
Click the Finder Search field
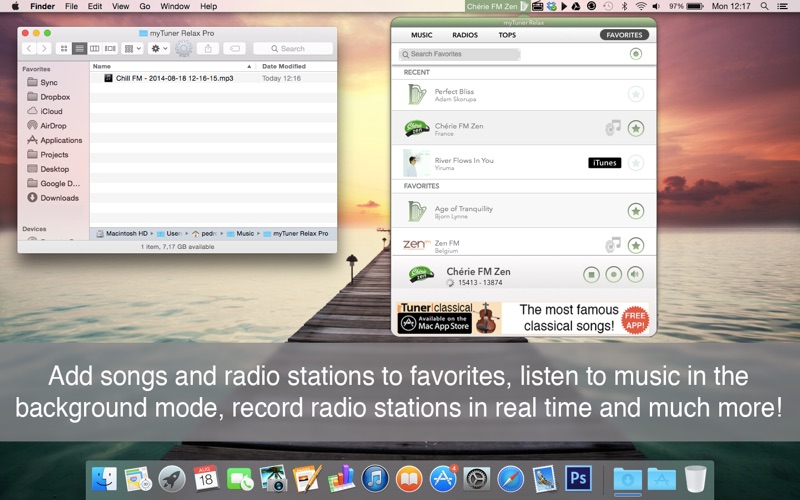click(x=293, y=48)
